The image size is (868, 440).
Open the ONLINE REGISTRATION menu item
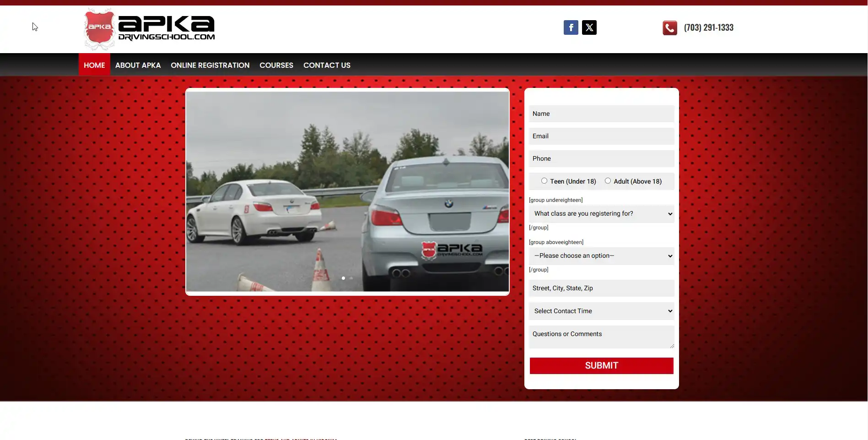point(210,65)
